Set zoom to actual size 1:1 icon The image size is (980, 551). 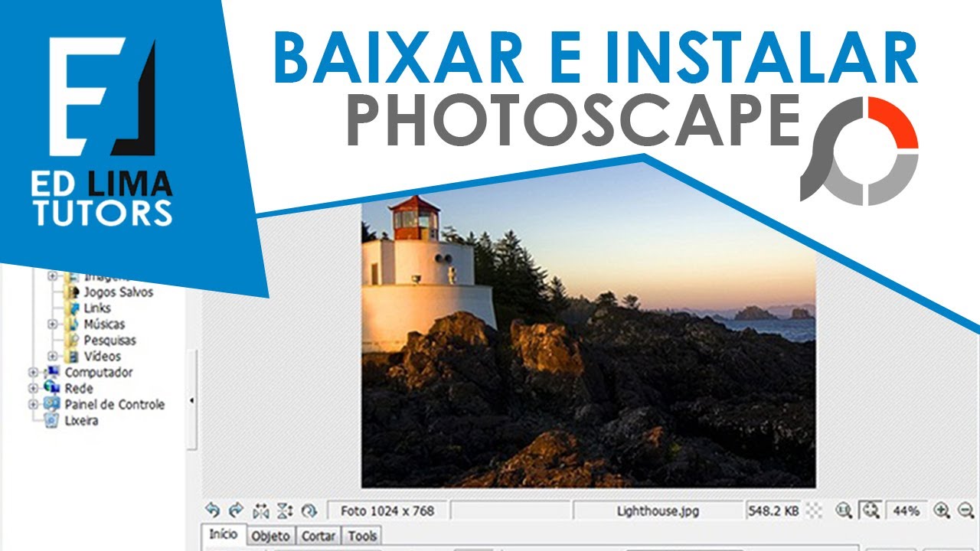(844, 510)
